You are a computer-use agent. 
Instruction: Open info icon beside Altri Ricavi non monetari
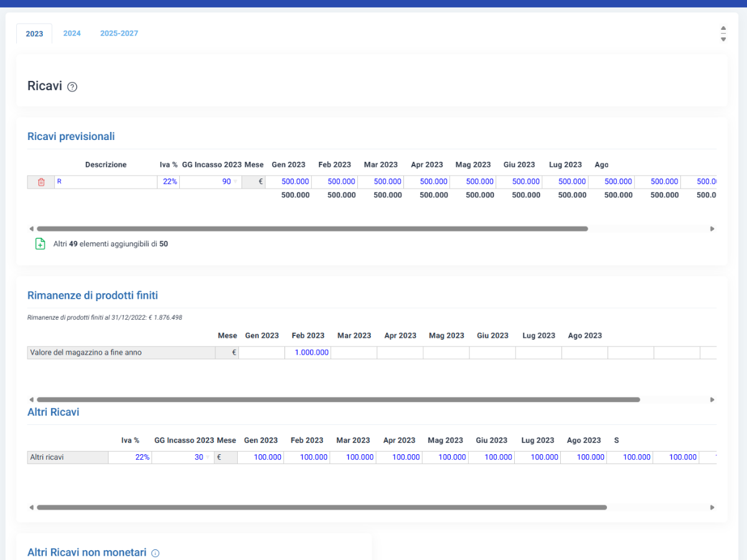tap(156, 553)
